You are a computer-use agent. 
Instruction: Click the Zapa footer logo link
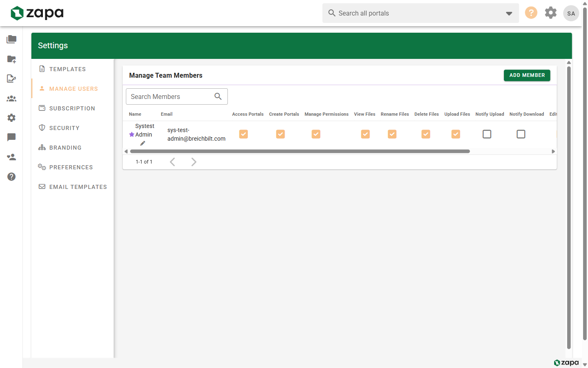566,363
